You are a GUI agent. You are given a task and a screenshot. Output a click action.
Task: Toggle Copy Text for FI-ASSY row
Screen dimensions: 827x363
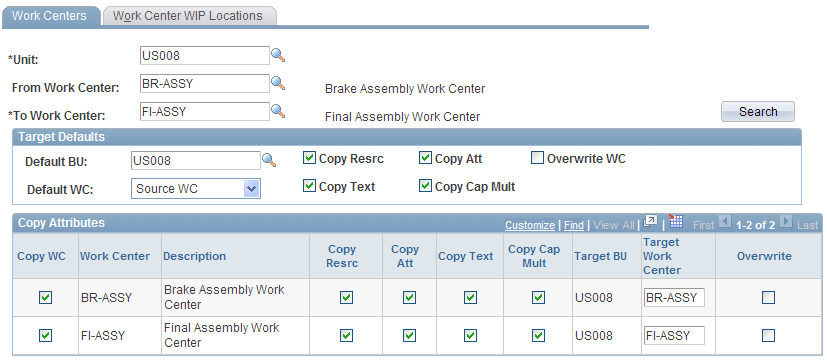(470, 335)
